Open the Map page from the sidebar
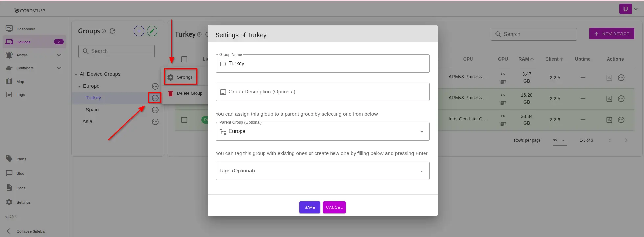 [x=20, y=82]
